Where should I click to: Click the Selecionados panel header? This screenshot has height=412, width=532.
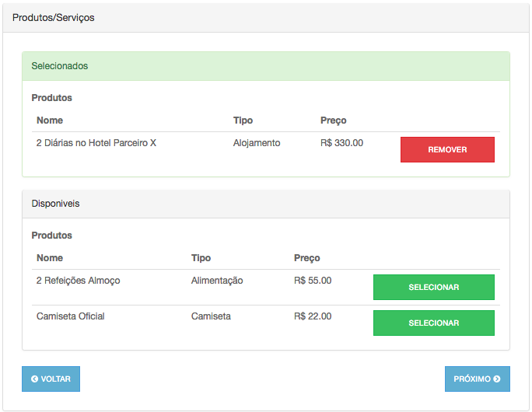(x=266, y=66)
